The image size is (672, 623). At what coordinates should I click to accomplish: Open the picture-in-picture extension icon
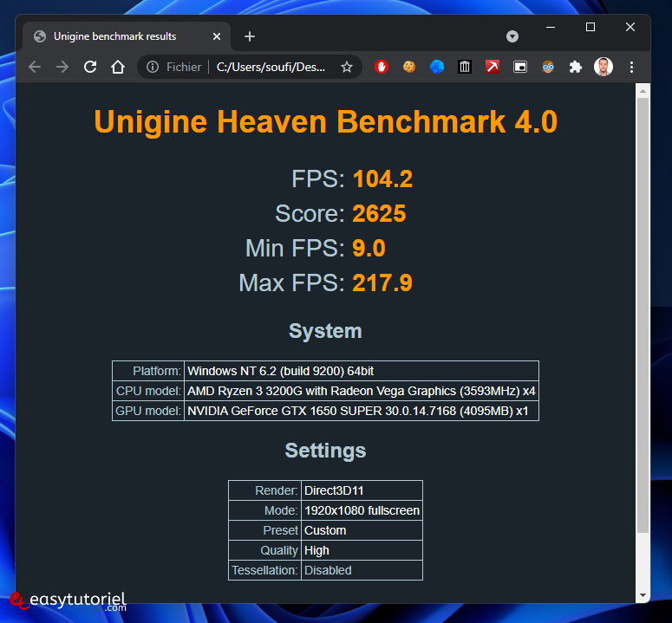(x=520, y=67)
